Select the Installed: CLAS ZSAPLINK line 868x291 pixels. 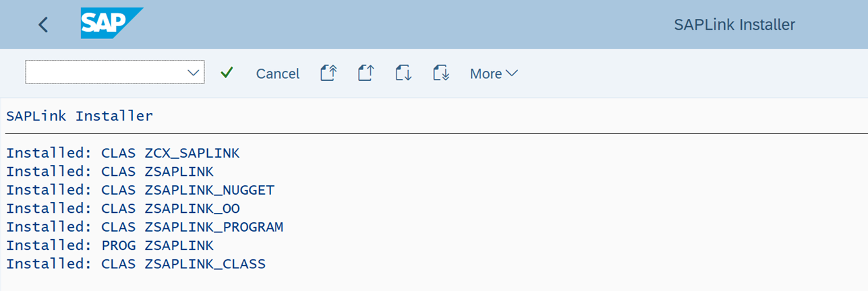pos(110,171)
